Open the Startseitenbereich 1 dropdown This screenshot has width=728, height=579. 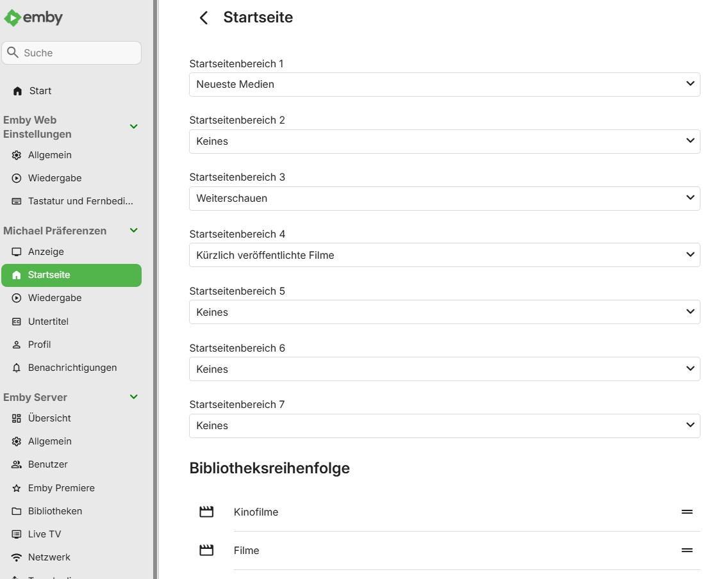pyautogui.click(x=444, y=84)
